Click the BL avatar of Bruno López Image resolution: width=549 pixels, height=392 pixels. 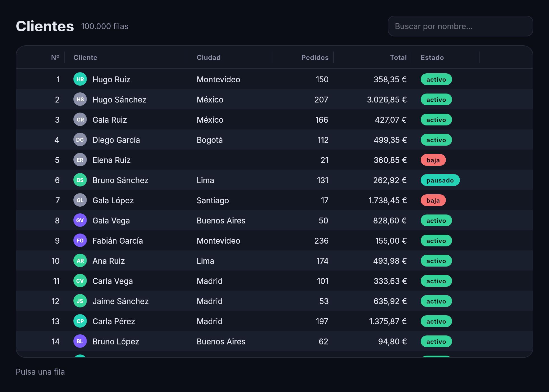(80, 341)
